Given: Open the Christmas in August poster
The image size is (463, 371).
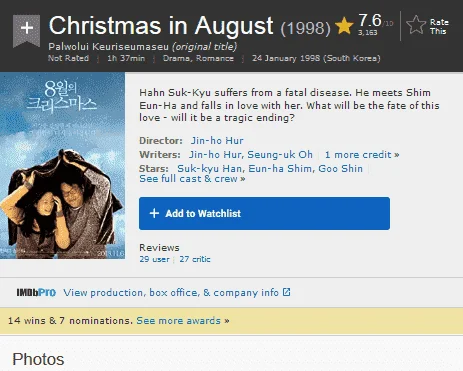Looking at the screenshot, I should tap(62, 165).
